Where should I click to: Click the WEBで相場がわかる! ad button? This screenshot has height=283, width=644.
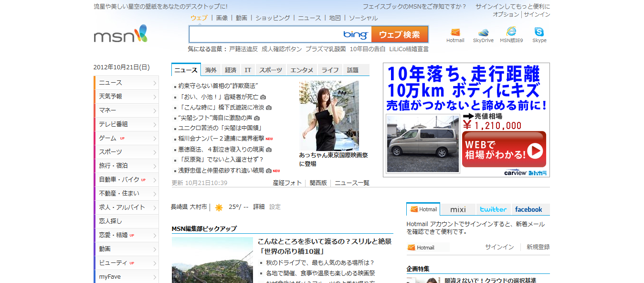(504, 149)
